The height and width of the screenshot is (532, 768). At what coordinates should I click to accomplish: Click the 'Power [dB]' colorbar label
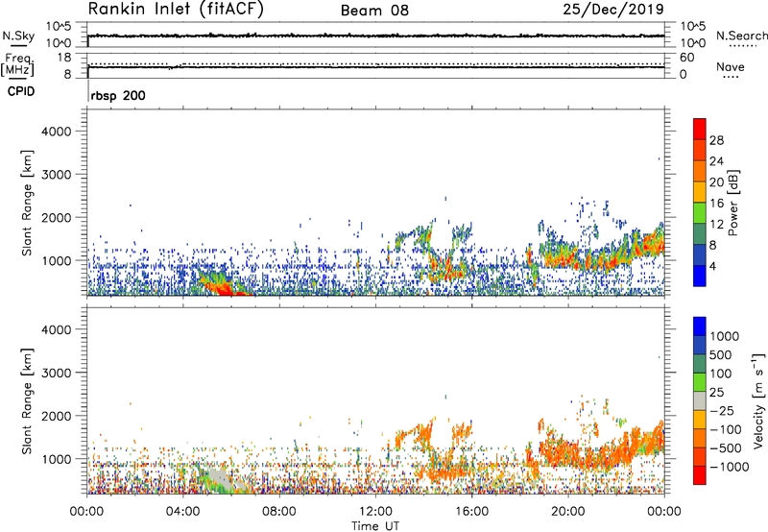[732, 203]
